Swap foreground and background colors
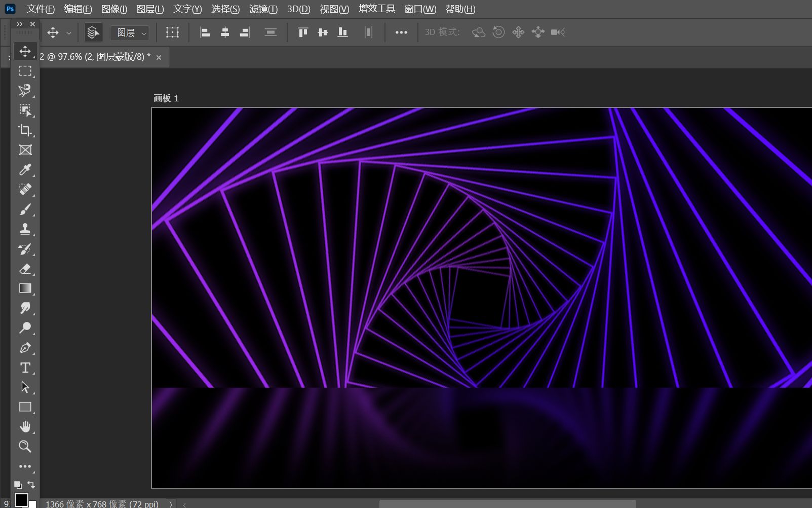Viewport: 812px width, 508px height. 31,485
